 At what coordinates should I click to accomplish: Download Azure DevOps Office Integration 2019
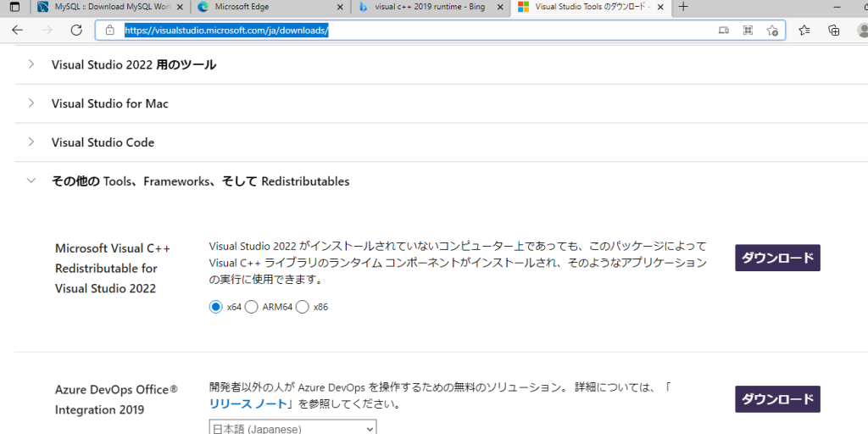coord(777,399)
